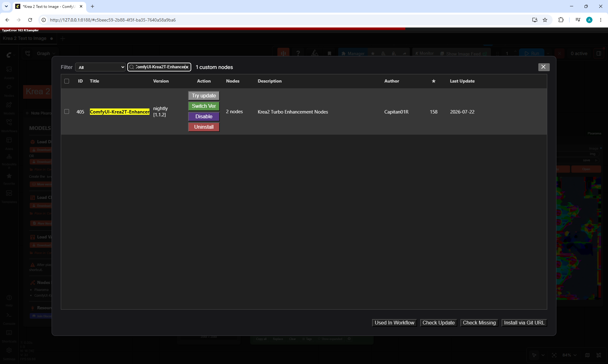Toggle the Console sidebar item
This screenshot has height=364, width=608.
tap(9, 318)
